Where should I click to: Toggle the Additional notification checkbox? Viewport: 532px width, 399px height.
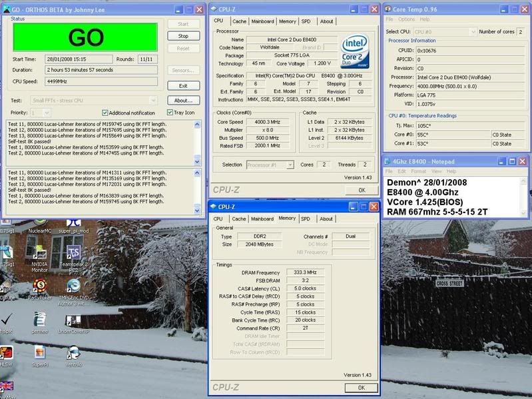pos(105,113)
